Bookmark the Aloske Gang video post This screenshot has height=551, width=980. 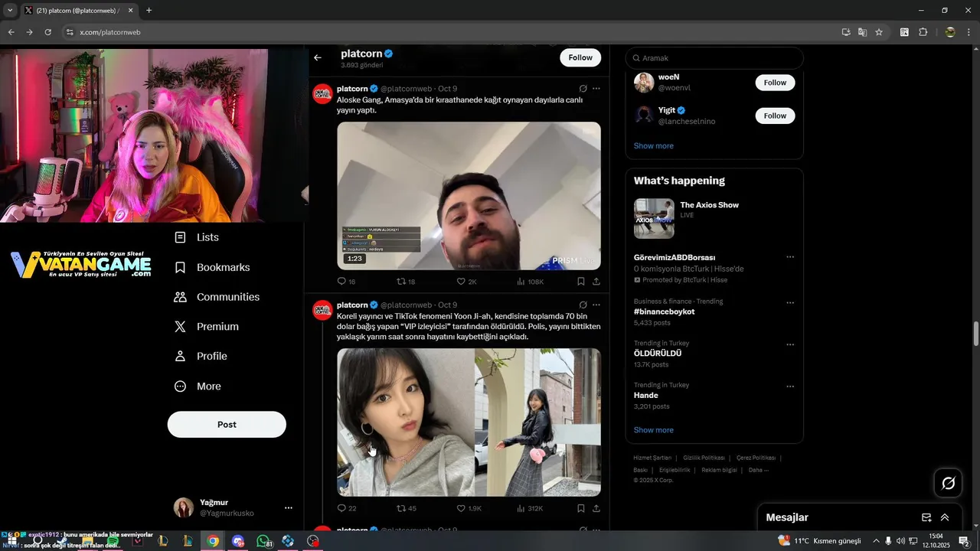pos(581,282)
